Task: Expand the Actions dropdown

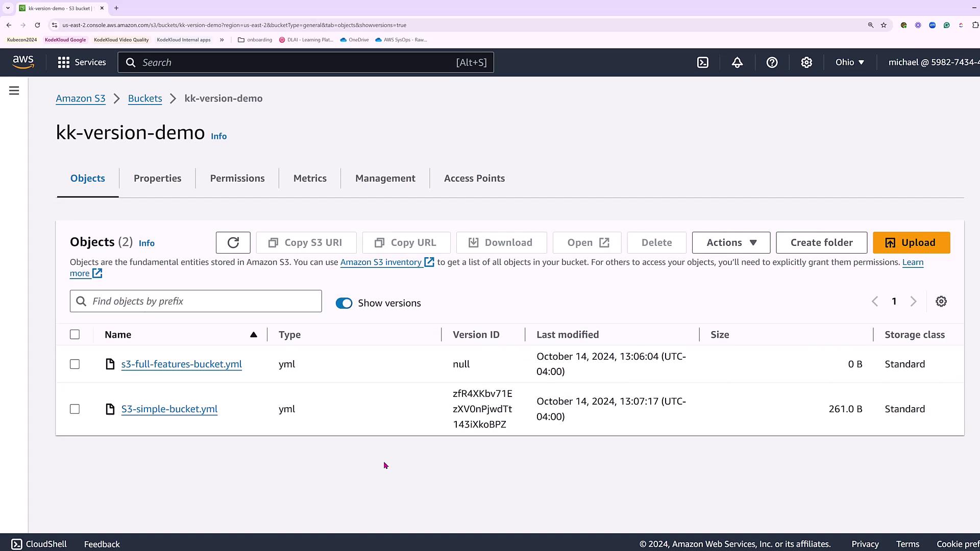Action: (x=731, y=243)
